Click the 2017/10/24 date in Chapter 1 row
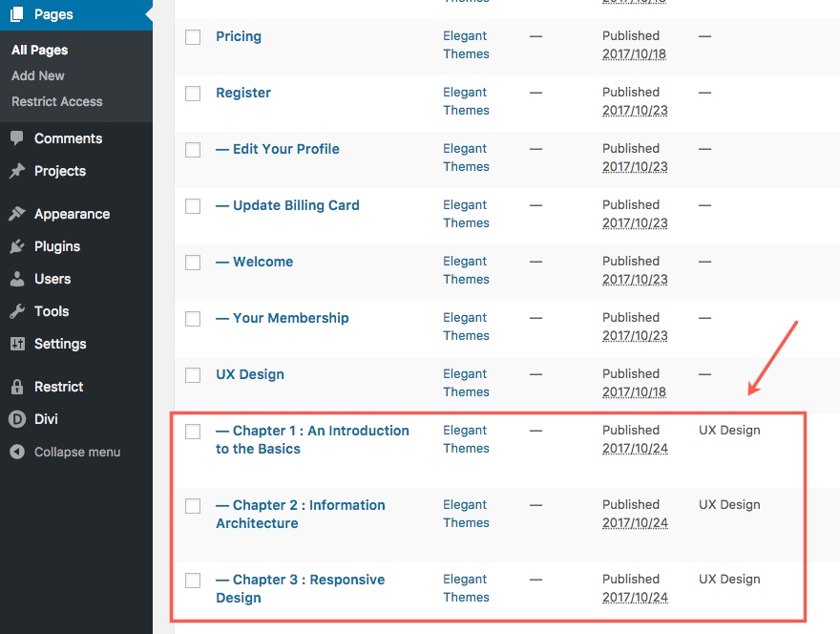This screenshot has width=840, height=634. [x=635, y=448]
